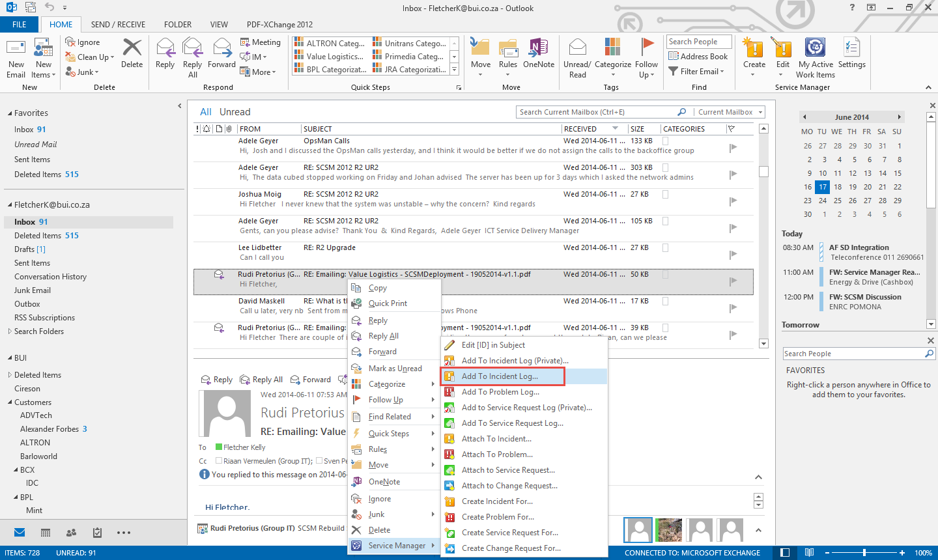938x560 pixels.
Task: Click the Search People field in ribbon
Action: coord(698,42)
